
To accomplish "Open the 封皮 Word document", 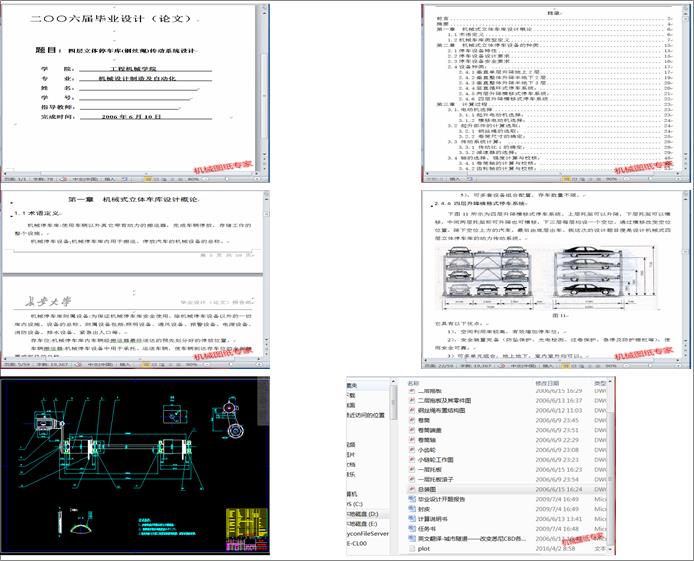I will [424, 509].
